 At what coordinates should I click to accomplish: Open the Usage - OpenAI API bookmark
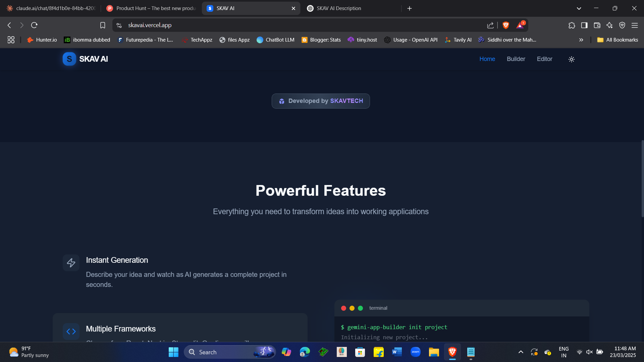[x=411, y=40]
